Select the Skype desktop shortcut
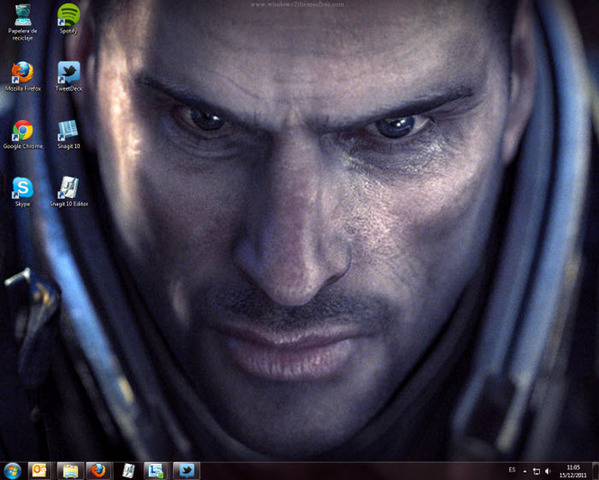Image resolution: width=599 pixels, height=480 pixels. coord(23,192)
